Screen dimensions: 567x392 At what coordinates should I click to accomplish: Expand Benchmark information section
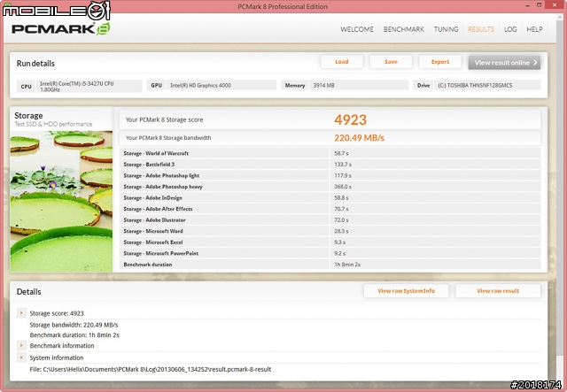tap(21, 345)
